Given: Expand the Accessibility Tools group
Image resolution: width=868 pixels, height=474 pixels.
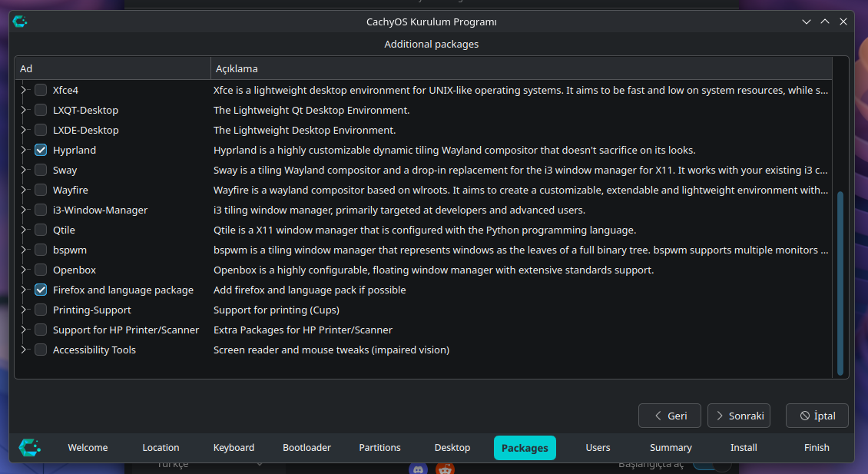Looking at the screenshot, I should 23,350.
